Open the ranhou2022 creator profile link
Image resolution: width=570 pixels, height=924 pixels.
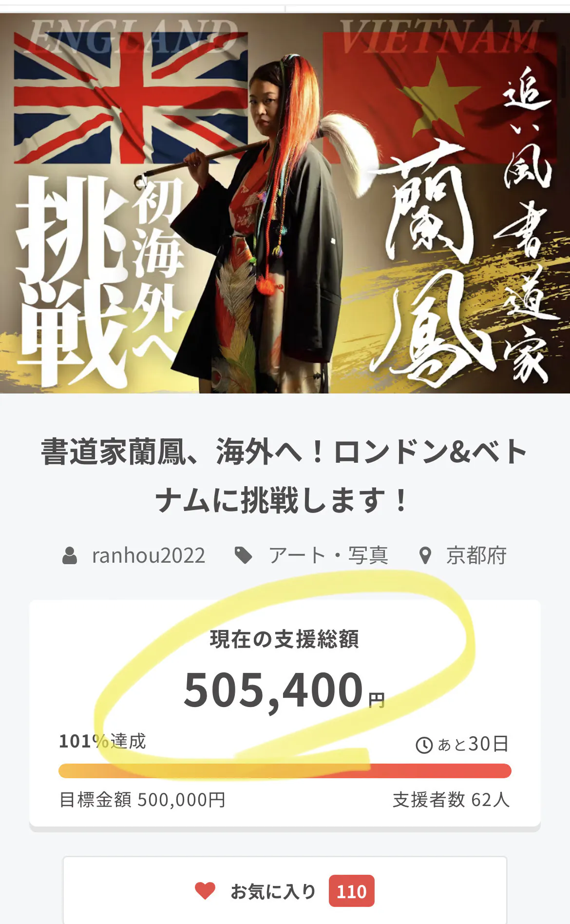click(x=149, y=556)
